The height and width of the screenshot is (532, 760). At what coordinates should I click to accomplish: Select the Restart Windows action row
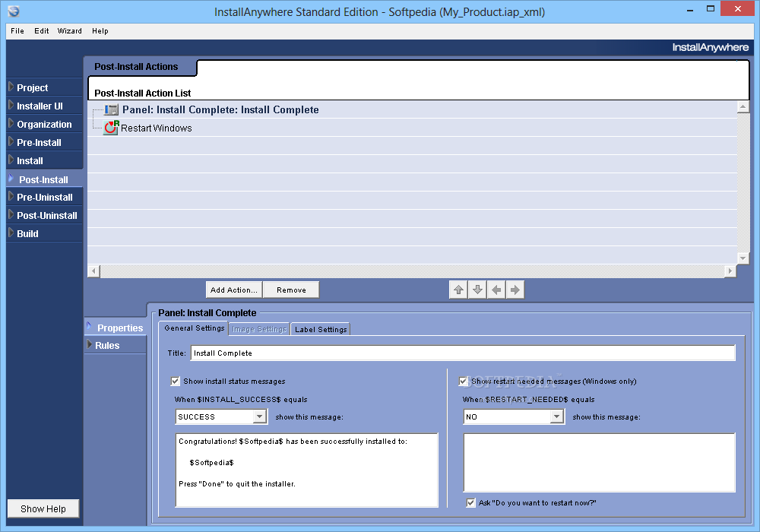412,128
